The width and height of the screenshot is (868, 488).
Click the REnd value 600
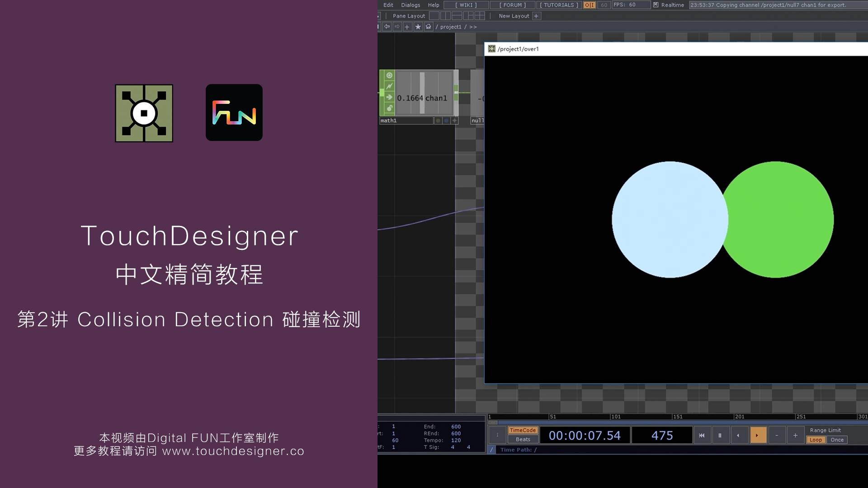[x=456, y=433]
